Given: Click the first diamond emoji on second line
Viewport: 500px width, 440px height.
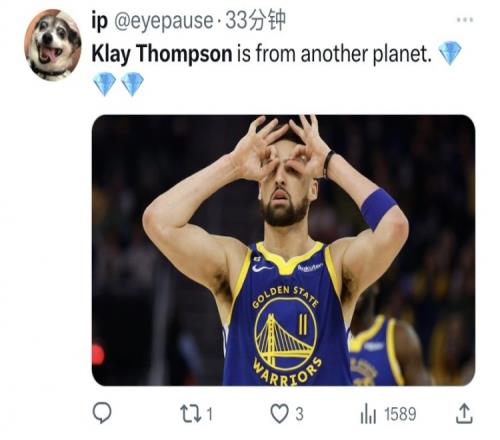Looking at the screenshot, I should pyautogui.click(x=104, y=84).
